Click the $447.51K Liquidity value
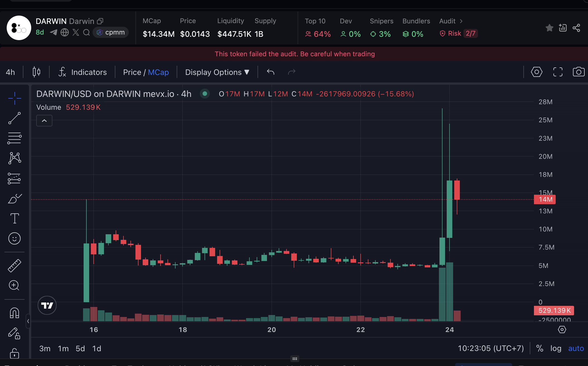Image resolution: width=588 pixels, height=366 pixels. point(234,34)
